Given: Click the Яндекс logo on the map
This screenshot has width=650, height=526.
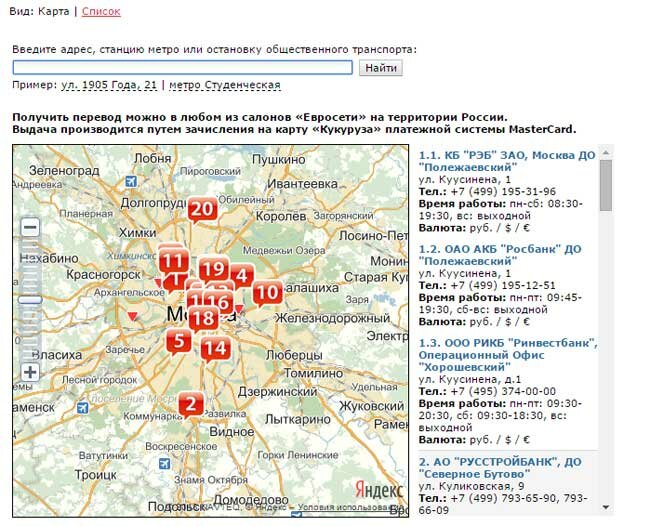Looking at the screenshot, I should pos(379,490).
